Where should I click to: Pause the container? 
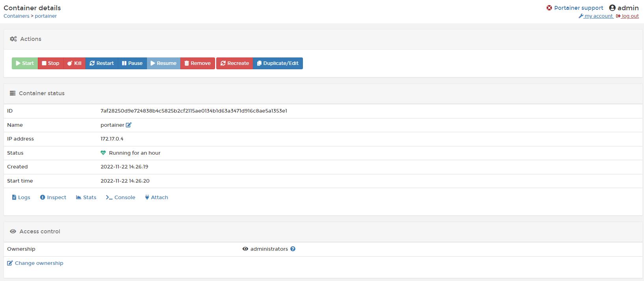[132, 63]
